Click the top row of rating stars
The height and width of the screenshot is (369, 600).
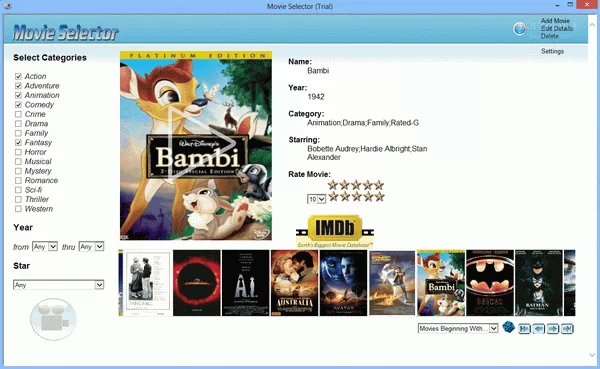tap(356, 185)
